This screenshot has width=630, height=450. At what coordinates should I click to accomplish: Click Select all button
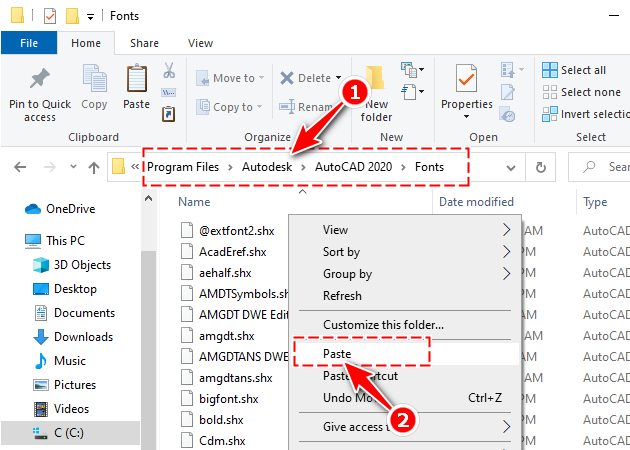click(x=573, y=70)
